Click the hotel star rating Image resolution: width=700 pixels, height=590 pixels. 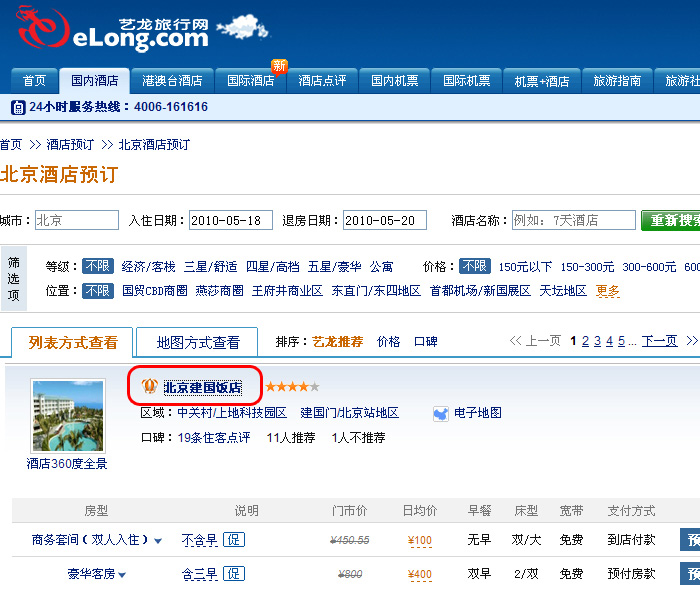coord(292,386)
